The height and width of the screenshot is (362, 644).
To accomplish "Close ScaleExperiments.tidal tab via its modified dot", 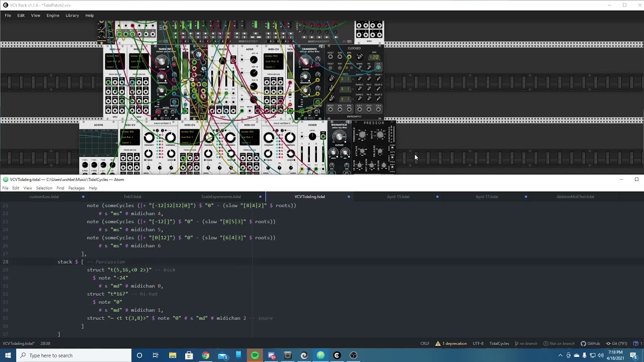I will pyautogui.click(x=260, y=197).
